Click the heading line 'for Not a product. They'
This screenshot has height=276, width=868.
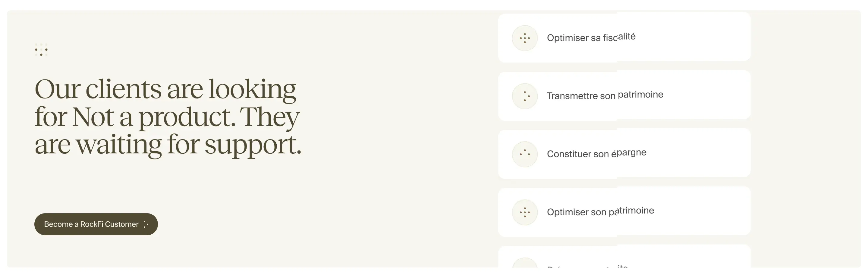point(167,117)
